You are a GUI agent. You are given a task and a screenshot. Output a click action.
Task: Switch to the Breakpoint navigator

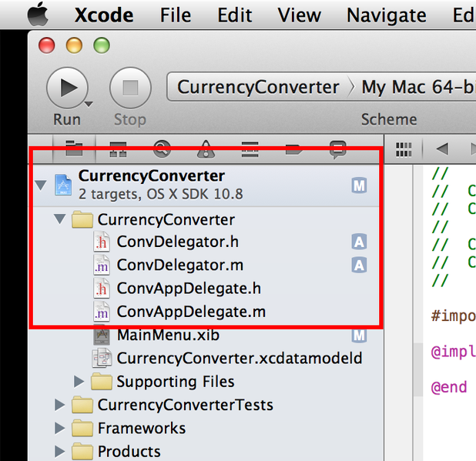point(293,149)
